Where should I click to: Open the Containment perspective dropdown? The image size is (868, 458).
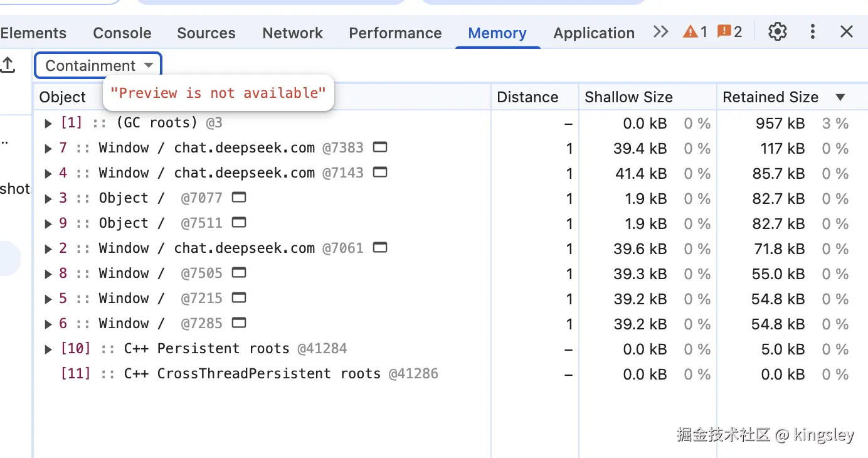pos(98,66)
